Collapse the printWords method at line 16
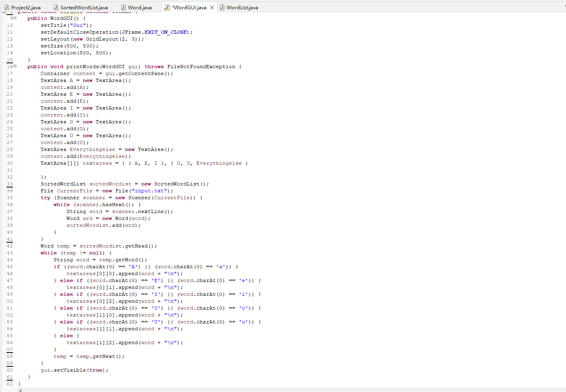The image size is (566, 392). point(15,66)
